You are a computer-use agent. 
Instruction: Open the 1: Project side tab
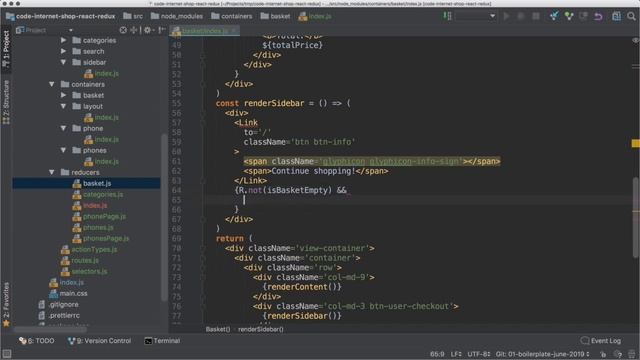pyautogui.click(x=6, y=48)
